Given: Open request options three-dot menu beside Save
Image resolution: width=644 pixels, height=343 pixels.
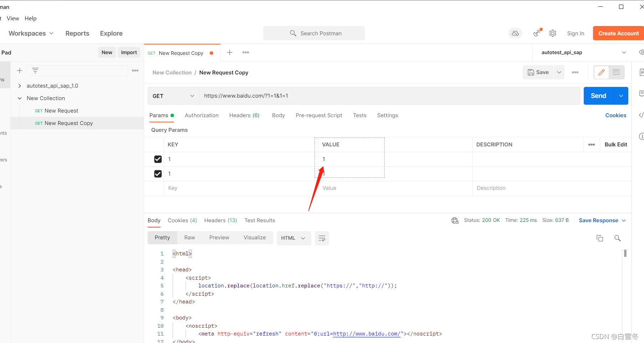Looking at the screenshot, I should 575,72.
